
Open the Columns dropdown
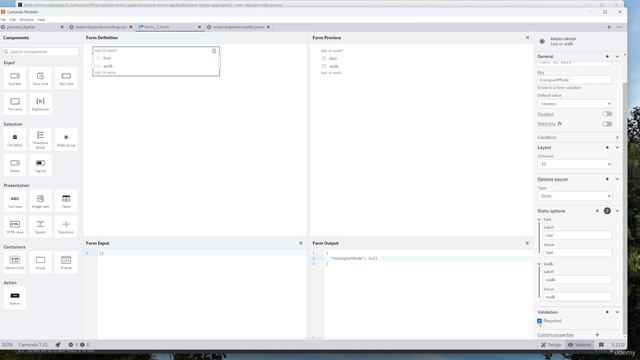[574, 164]
